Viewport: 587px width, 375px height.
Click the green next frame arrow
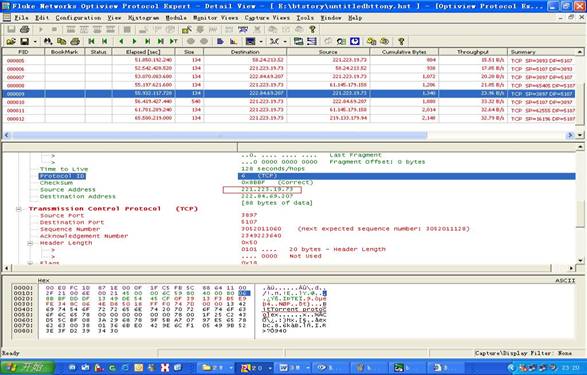[134, 41]
